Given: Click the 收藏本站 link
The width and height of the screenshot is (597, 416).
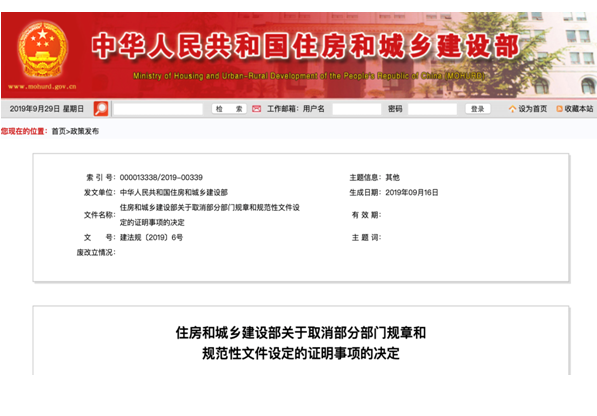Looking at the screenshot, I should (x=579, y=109).
